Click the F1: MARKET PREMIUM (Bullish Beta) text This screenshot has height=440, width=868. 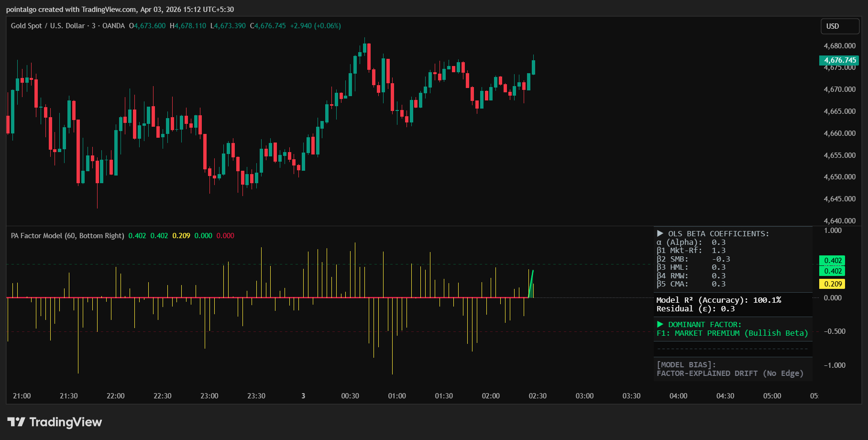click(732, 333)
